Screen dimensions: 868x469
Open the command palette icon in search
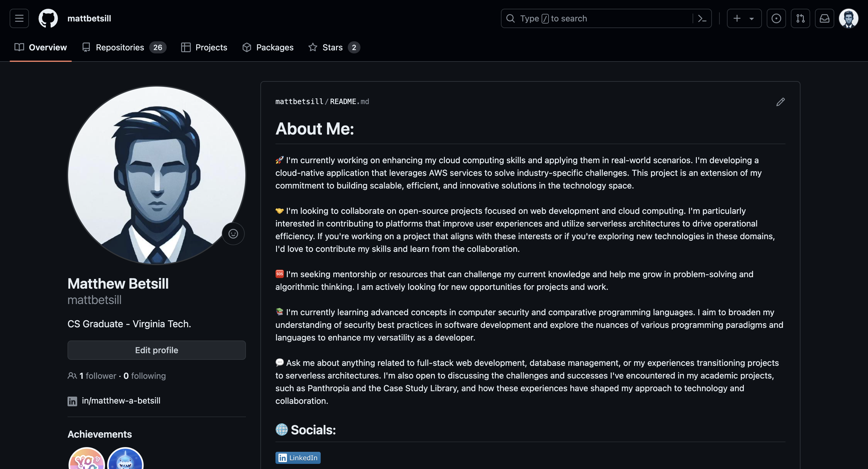(x=702, y=18)
